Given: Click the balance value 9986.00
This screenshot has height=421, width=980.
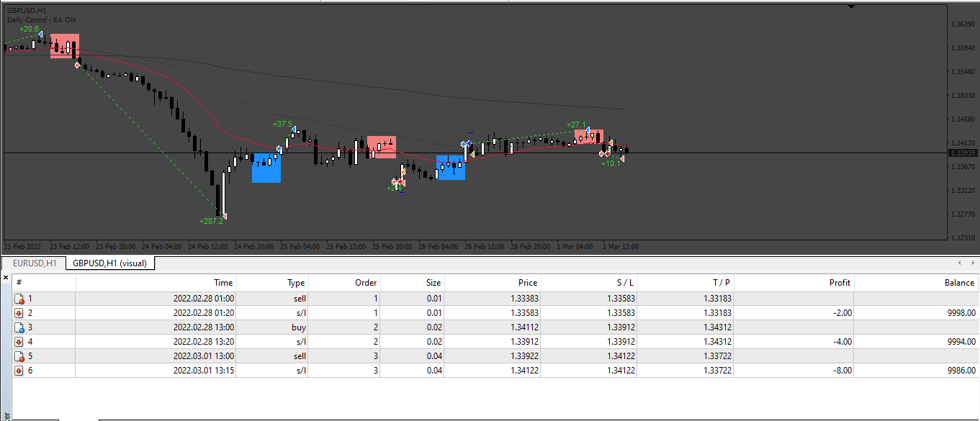Looking at the screenshot, I should click(x=961, y=371).
